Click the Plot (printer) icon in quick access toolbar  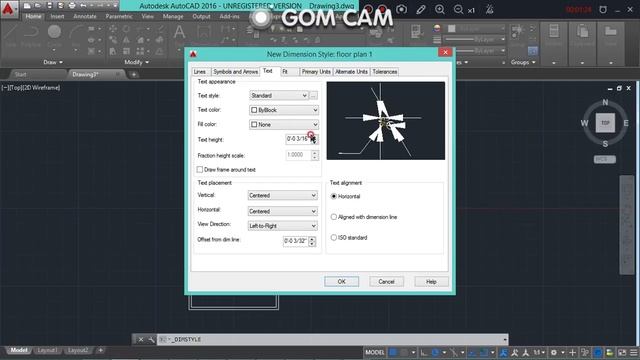(x=72, y=6)
